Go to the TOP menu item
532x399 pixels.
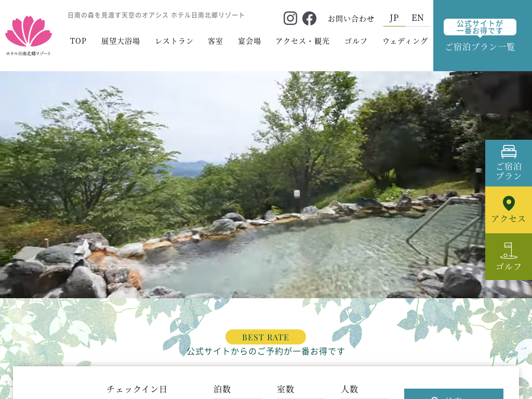click(78, 41)
